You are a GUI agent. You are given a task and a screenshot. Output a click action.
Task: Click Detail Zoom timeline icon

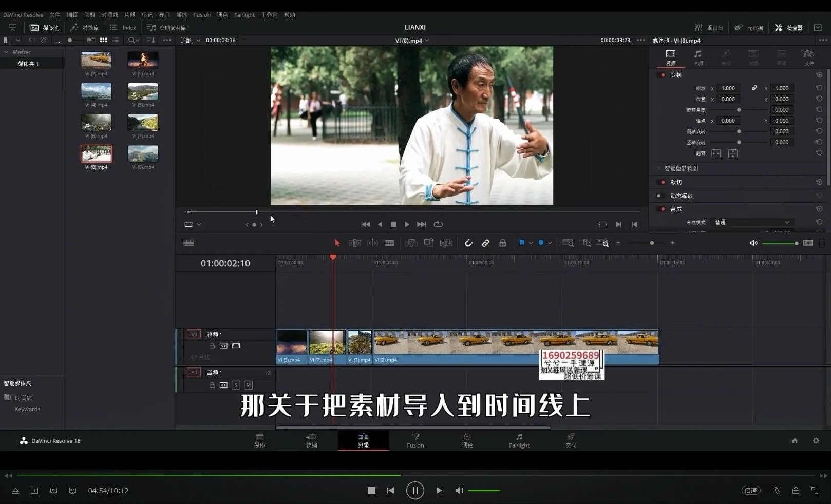[x=586, y=243]
